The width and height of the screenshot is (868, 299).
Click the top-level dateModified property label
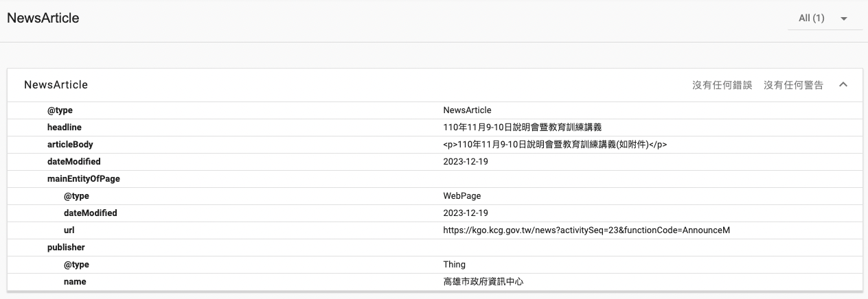click(73, 162)
